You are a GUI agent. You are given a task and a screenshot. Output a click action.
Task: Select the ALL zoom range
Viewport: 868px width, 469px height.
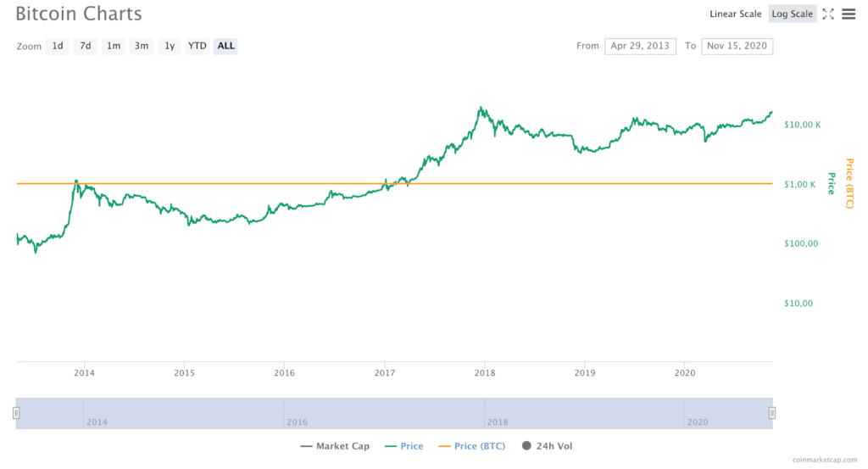click(225, 46)
